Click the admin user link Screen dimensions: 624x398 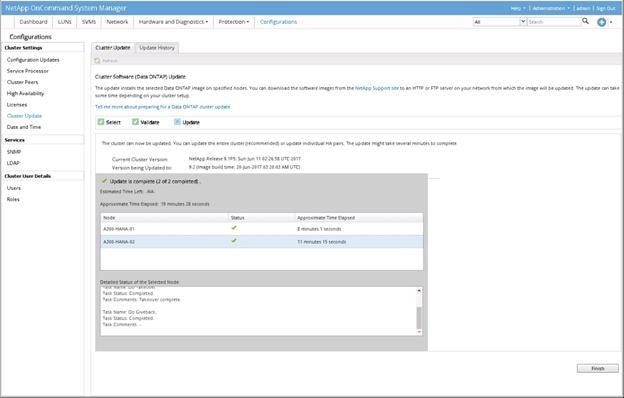click(583, 8)
